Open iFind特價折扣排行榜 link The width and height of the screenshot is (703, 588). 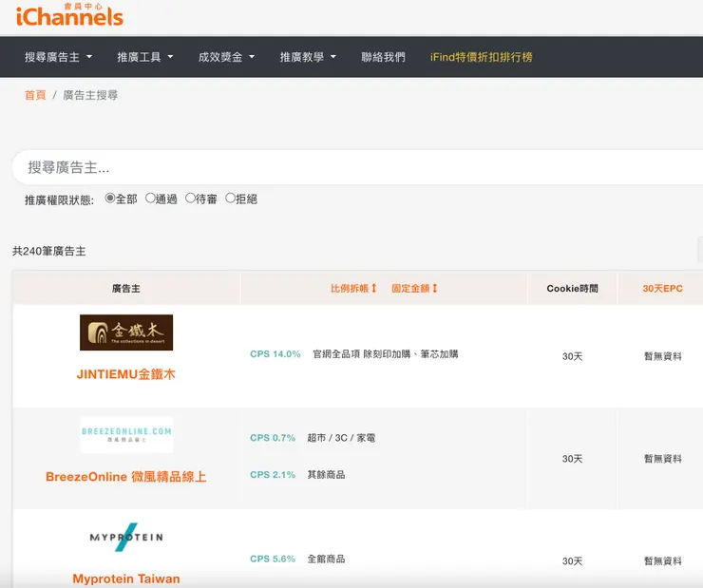tap(481, 57)
